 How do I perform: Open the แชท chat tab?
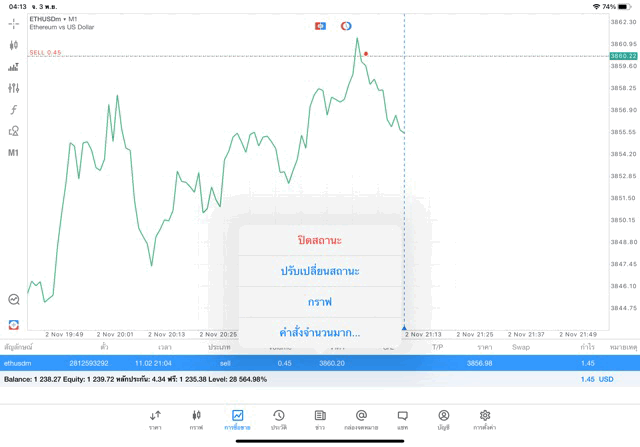402,419
